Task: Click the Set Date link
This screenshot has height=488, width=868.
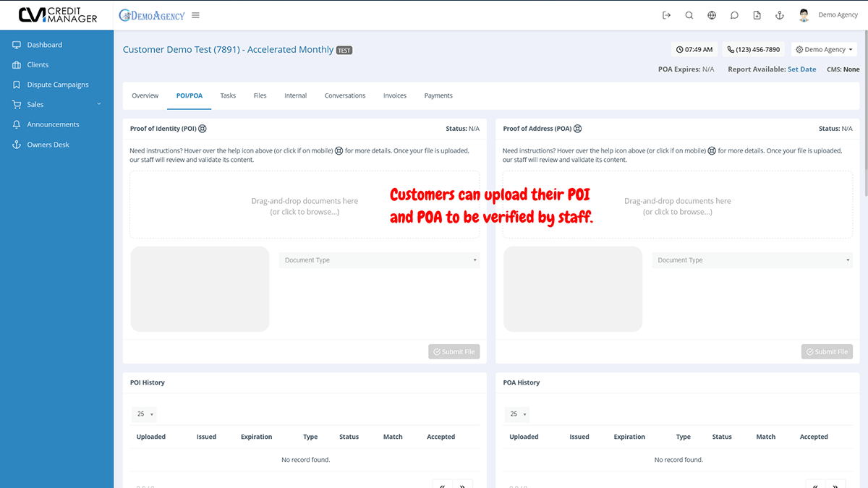Action: pos(801,69)
